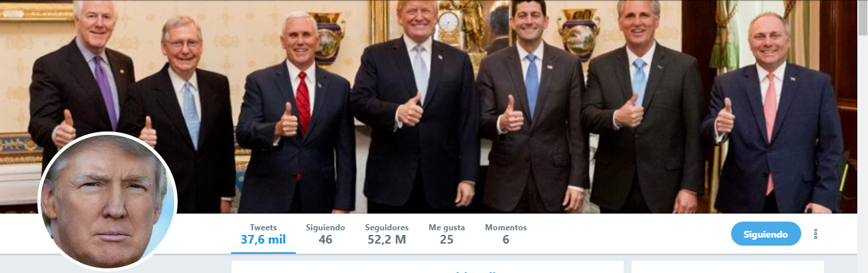Open the Momentos tab
Viewport: 868px width, 273px height.
tap(505, 234)
